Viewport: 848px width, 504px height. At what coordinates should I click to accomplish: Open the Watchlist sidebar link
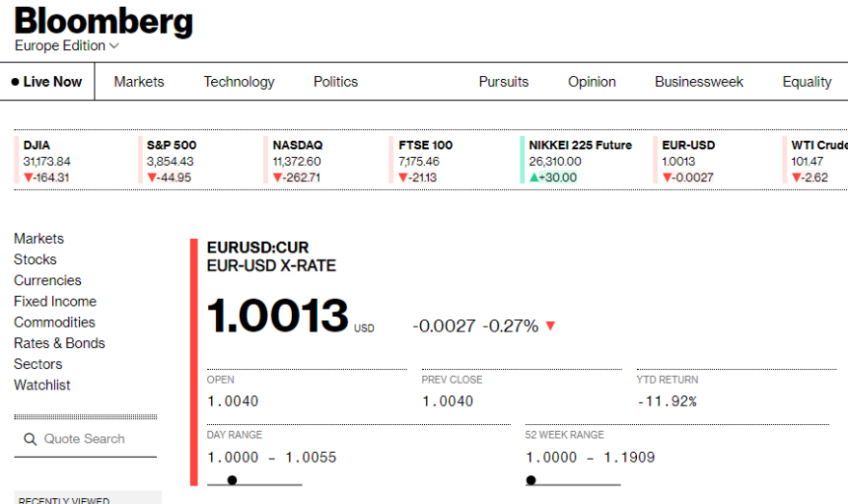tap(41, 385)
